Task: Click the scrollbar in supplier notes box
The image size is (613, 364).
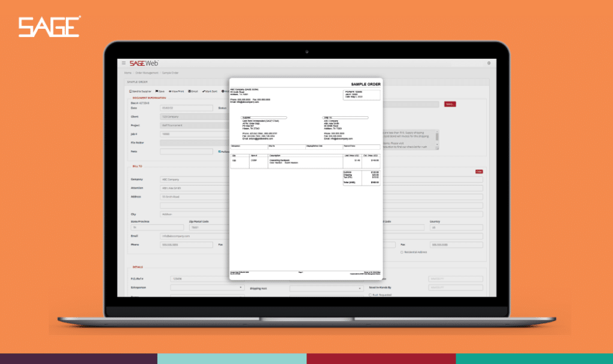Action: point(437,137)
